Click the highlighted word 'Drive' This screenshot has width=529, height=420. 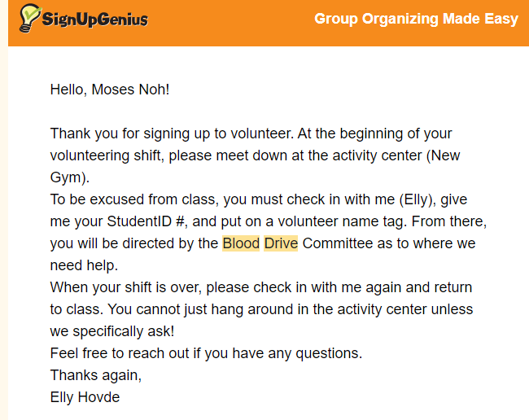point(281,243)
